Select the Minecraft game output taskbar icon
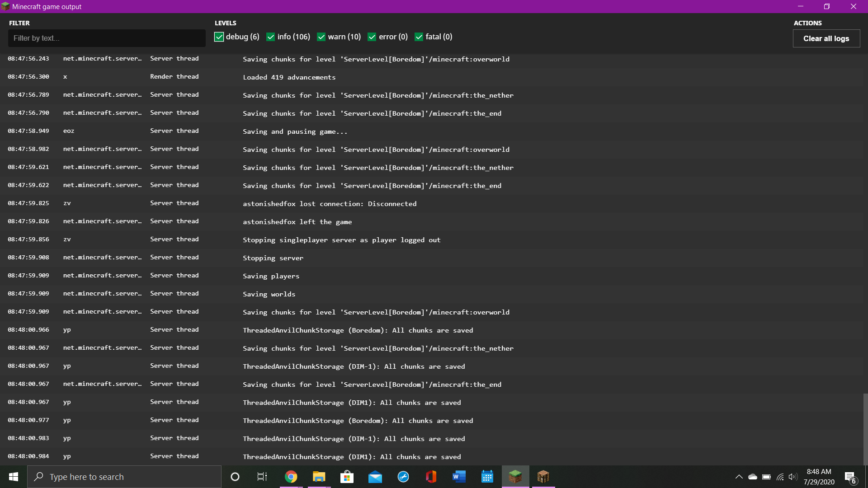Image resolution: width=868 pixels, height=488 pixels. tap(543, 477)
